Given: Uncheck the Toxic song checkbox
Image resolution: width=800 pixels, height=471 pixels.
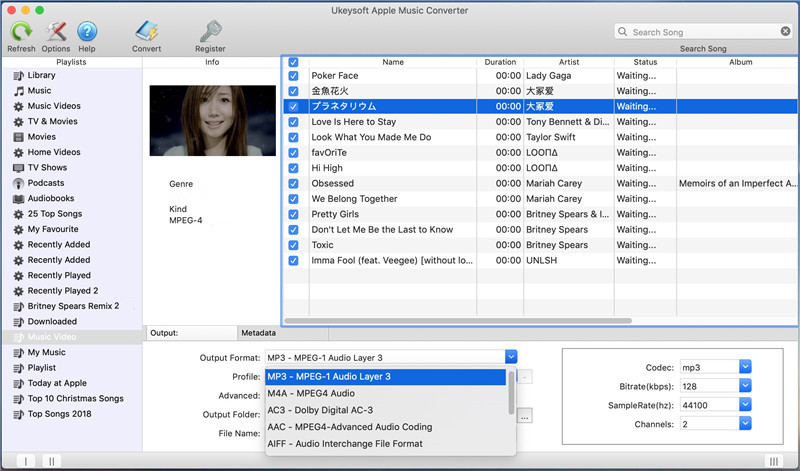Looking at the screenshot, I should [x=293, y=245].
